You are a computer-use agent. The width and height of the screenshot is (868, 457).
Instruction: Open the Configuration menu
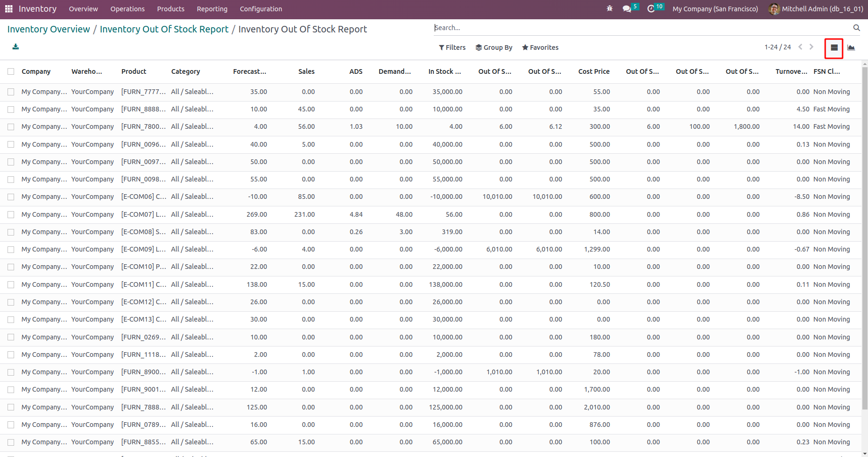[x=261, y=9]
